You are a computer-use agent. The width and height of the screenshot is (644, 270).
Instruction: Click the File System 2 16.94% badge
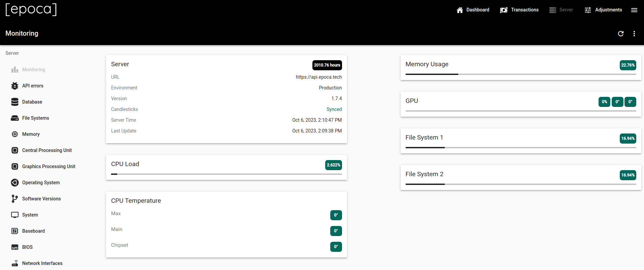628,175
